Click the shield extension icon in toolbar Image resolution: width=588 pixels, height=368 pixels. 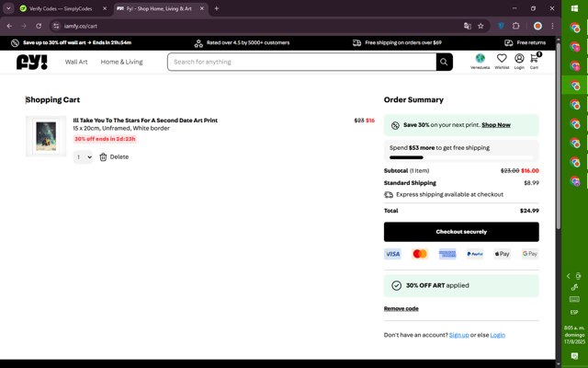[x=501, y=26]
